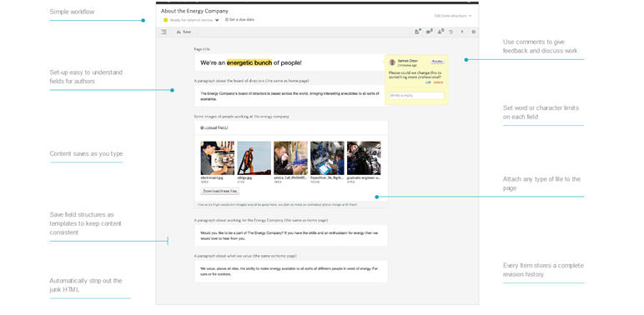Click into the what we value paragraph field
Screen dimensions: 644x315
291,271
